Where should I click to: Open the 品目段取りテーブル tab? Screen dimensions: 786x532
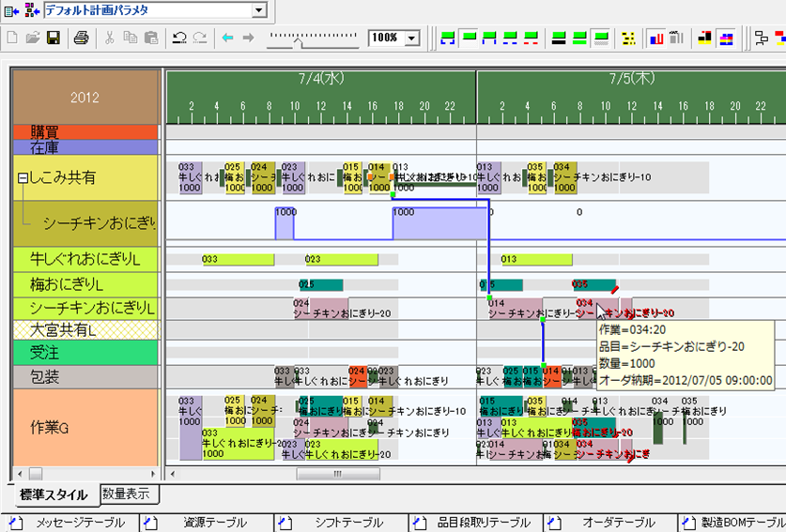pos(476,523)
